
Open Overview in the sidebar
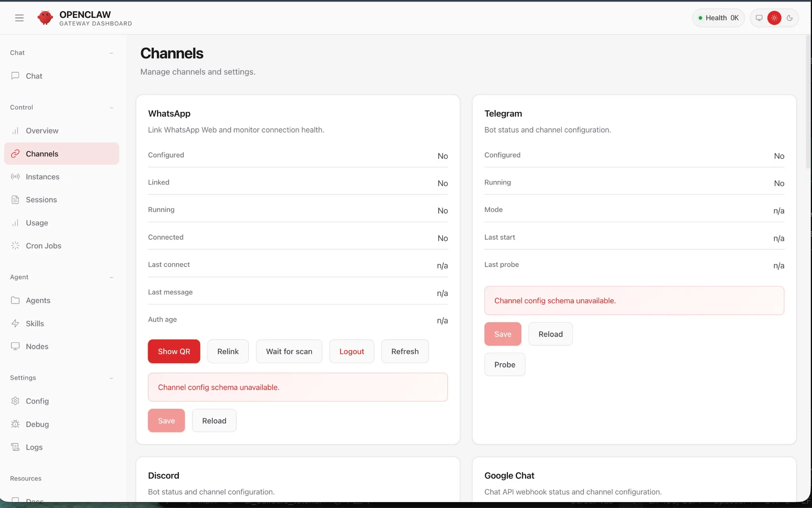coord(61,131)
